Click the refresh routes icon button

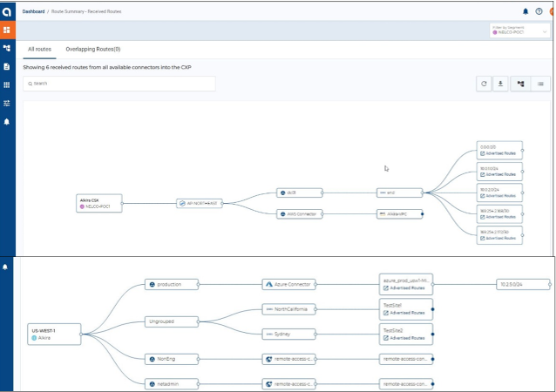point(483,84)
